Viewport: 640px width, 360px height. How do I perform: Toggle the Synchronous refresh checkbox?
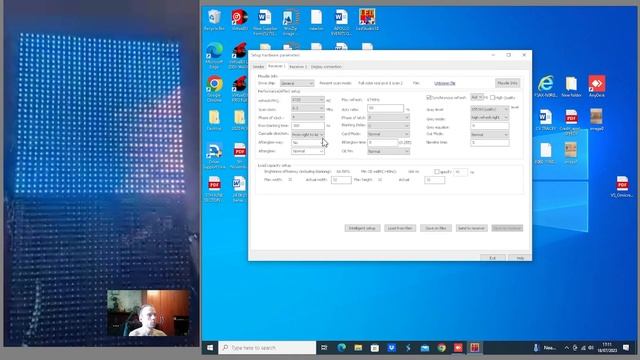click(x=429, y=98)
